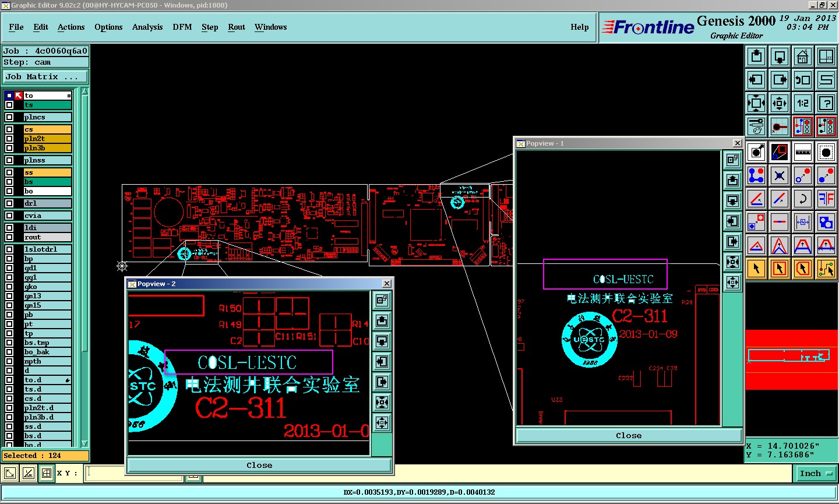Click the Job Matrix ... button

(45, 77)
